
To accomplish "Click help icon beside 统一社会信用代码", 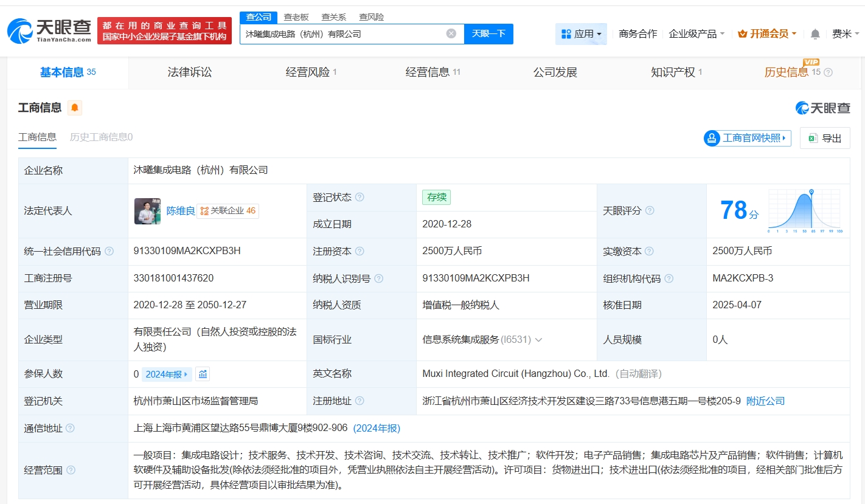I will (109, 251).
